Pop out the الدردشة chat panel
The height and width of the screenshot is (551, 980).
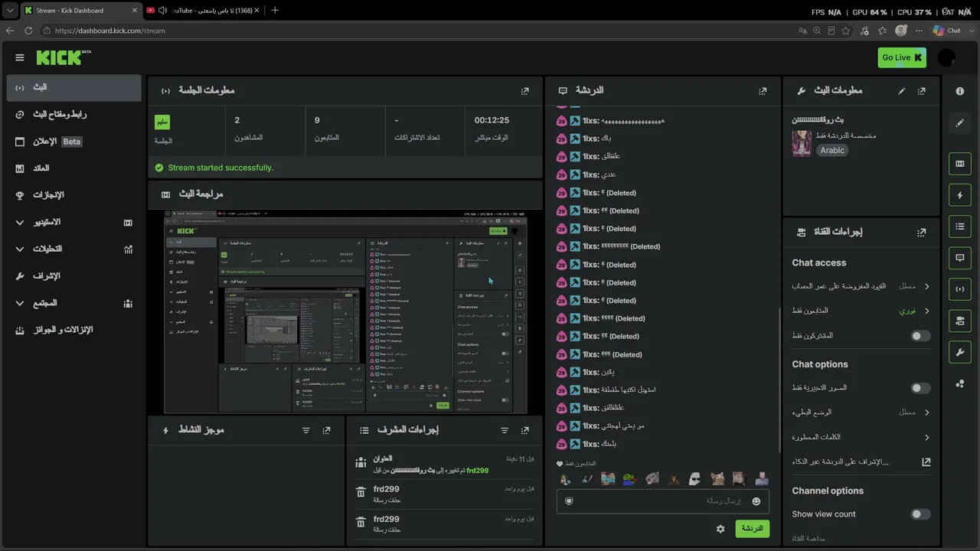(763, 91)
